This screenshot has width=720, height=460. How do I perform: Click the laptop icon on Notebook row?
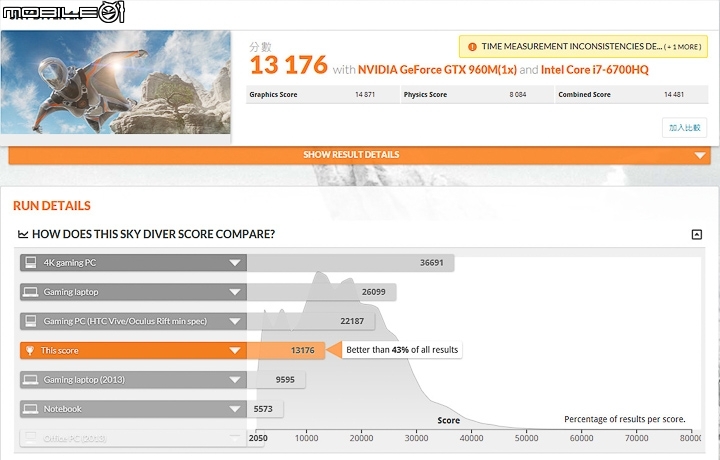coord(31,409)
